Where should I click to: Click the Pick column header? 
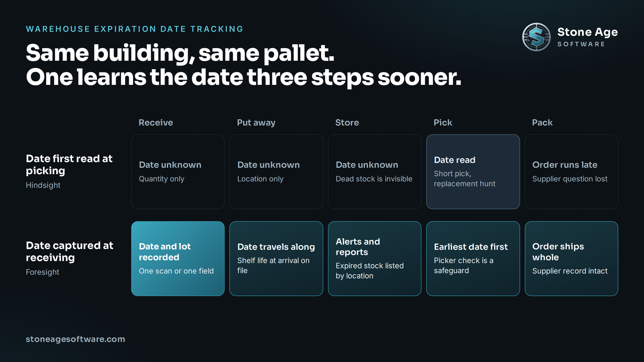443,123
